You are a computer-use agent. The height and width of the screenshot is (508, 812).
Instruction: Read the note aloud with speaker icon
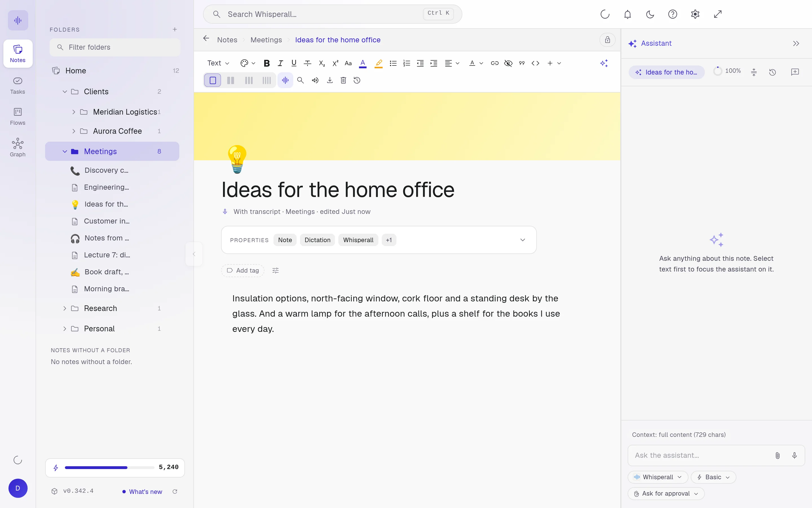315,80
